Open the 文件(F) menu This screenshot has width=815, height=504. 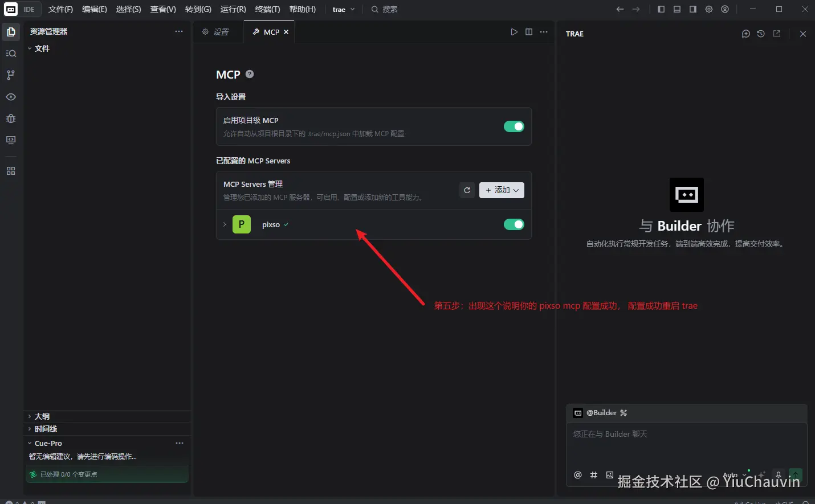pos(60,9)
